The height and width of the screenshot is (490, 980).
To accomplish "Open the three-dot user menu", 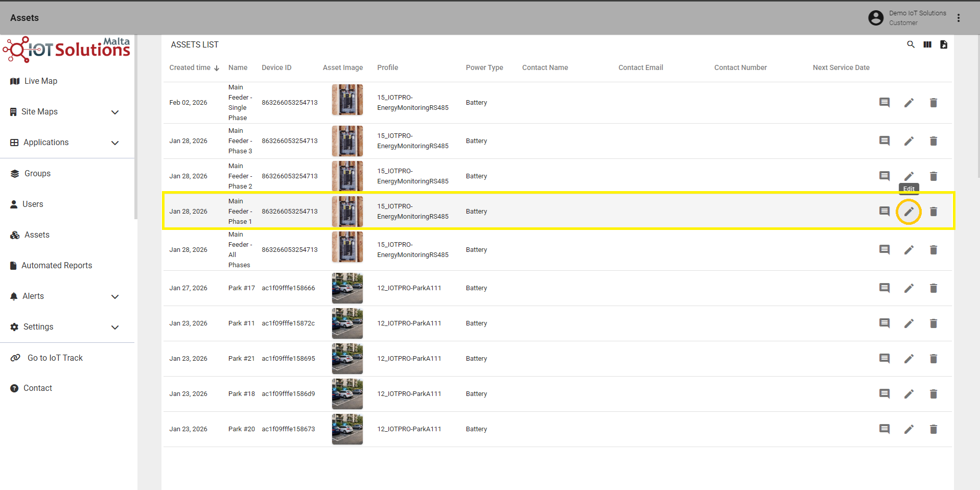I will point(959,18).
